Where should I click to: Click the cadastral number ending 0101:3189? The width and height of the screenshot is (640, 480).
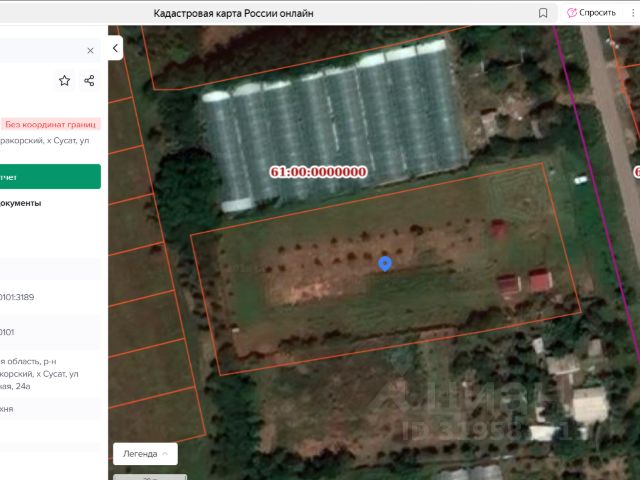click(17, 297)
